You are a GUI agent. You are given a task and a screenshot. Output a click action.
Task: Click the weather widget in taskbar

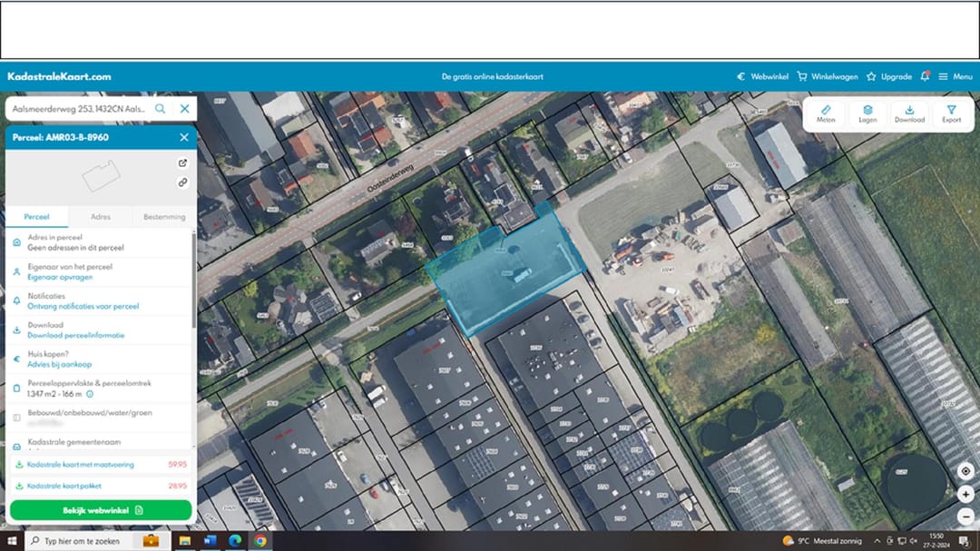[822, 540]
